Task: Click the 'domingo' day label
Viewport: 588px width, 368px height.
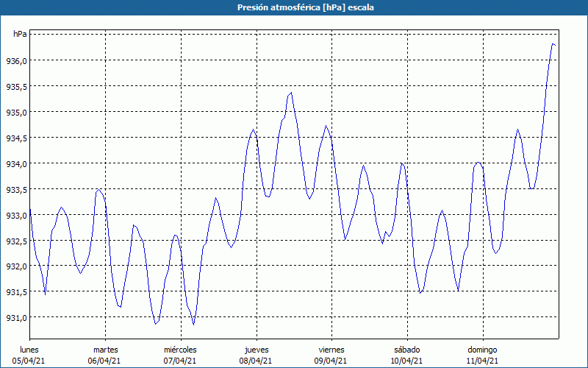Action: pos(482,350)
